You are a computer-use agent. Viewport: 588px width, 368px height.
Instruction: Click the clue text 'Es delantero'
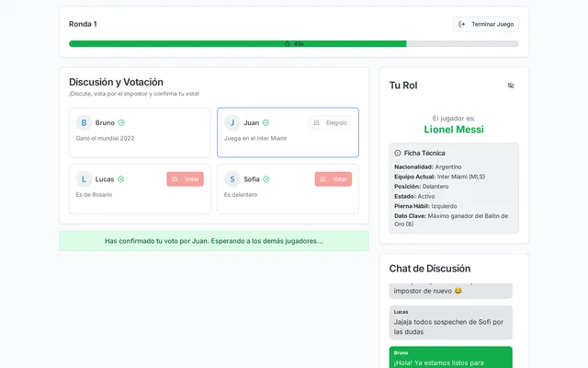(x=241, y=194)
